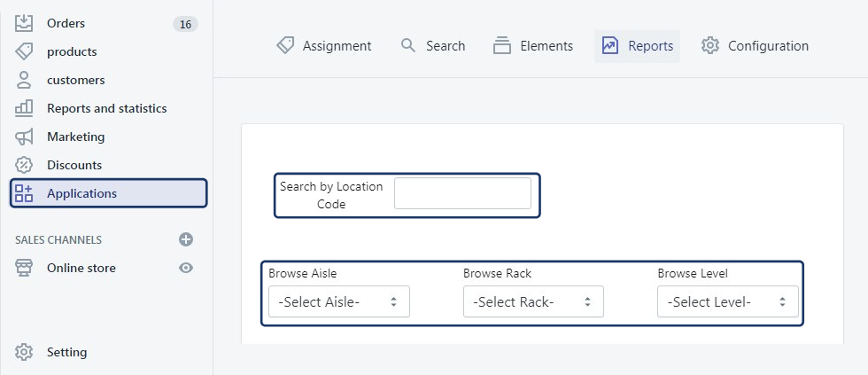Viewport: 868px width, 375px height.
Task: Switch to the Assignment tab
Action: 324,46
